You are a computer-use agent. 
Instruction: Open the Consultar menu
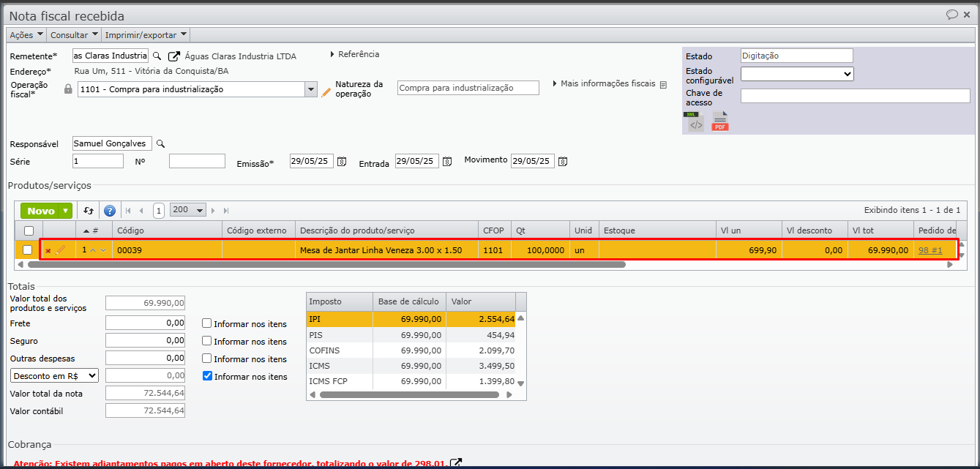[x=74, y=35]
